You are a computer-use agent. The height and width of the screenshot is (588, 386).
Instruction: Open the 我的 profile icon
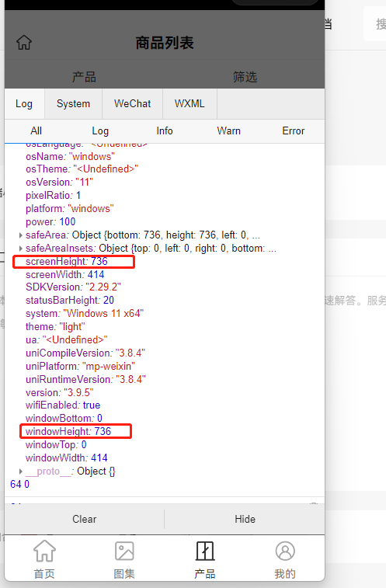tap(285, 551)
